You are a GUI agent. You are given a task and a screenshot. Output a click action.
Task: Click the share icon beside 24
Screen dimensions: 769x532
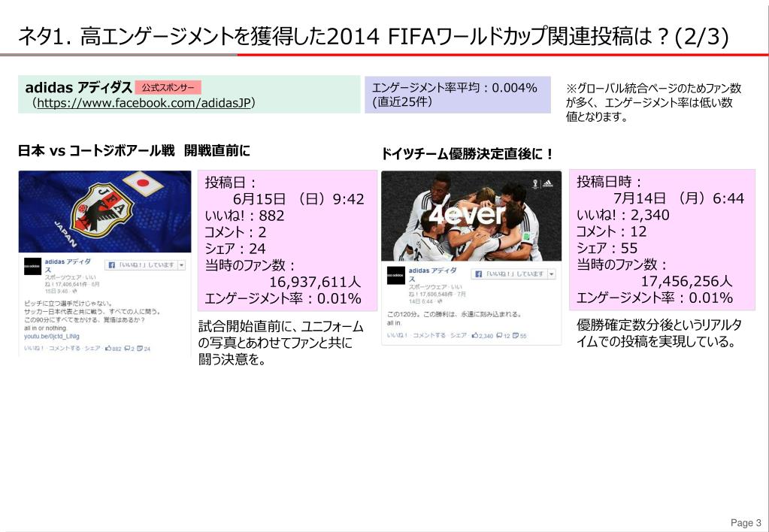coord(140,349)
